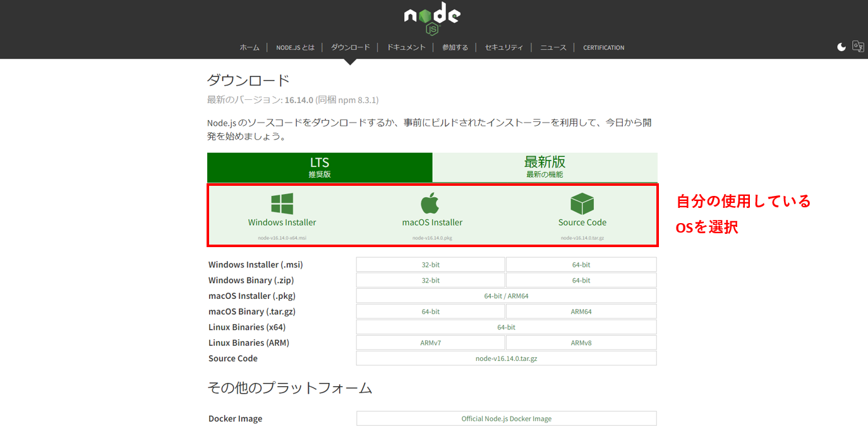Click the ダウンロード page heading
Viewport: 868px width, 426px height.
(248, 80)
